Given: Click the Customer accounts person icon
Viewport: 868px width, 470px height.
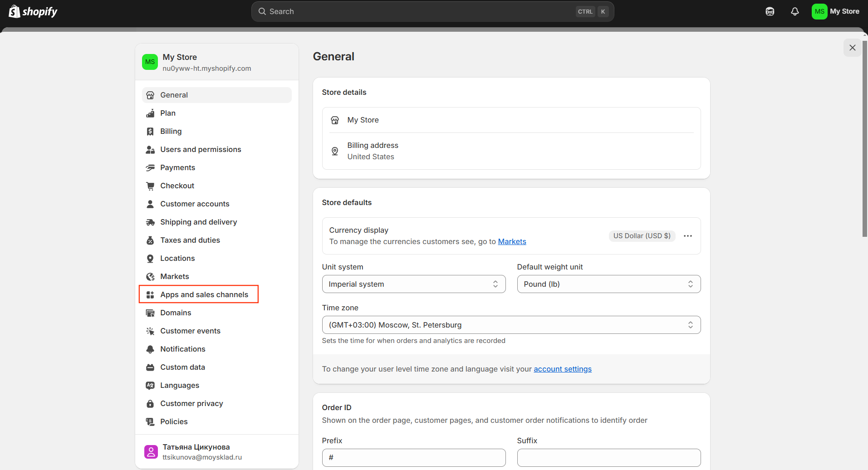Looking at the screenshot, I should (x=150, y=204).
